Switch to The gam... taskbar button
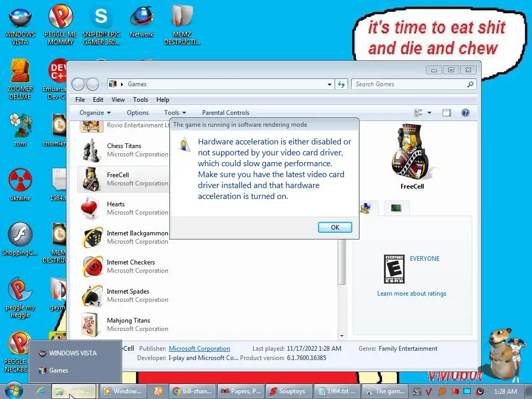532x399 pixels. [x=385, y=391]
